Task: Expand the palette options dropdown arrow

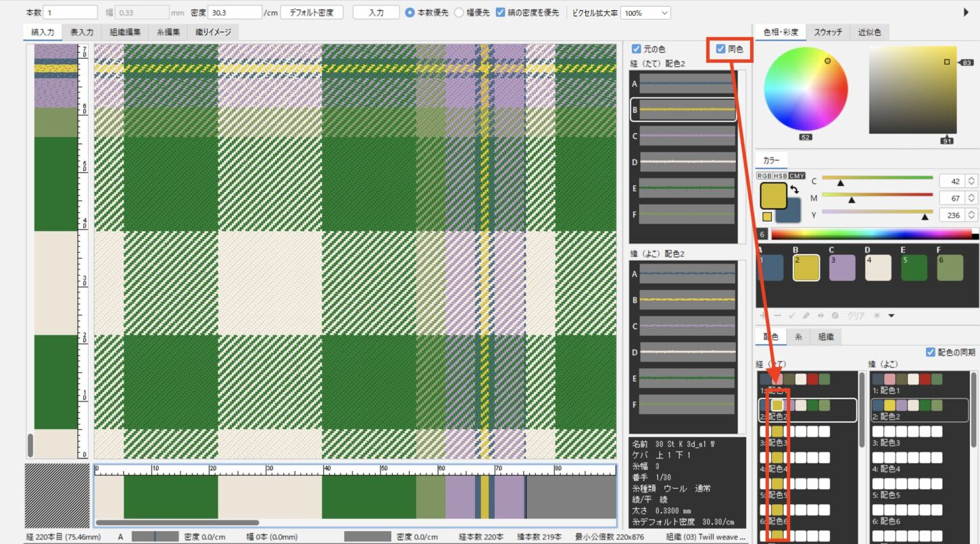Action: (891, 316)
